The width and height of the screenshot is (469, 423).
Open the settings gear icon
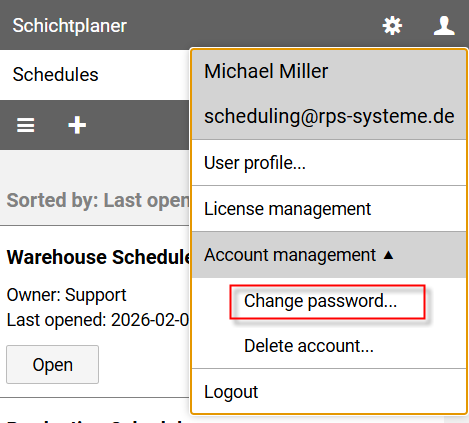pyautogui.click(x=392, y=25)
